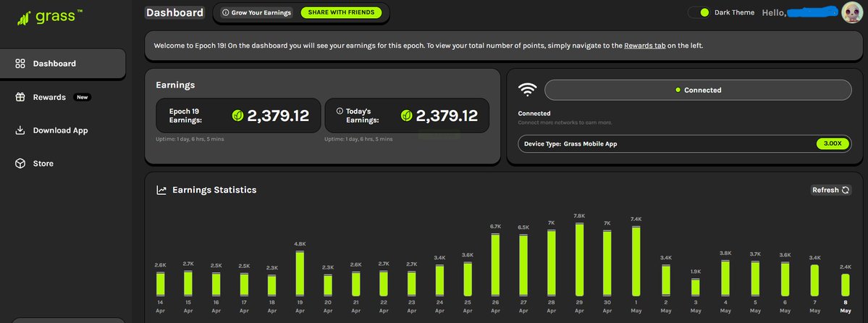Select the 29 Apr bar showing 7.8K

tap(580, 259)
